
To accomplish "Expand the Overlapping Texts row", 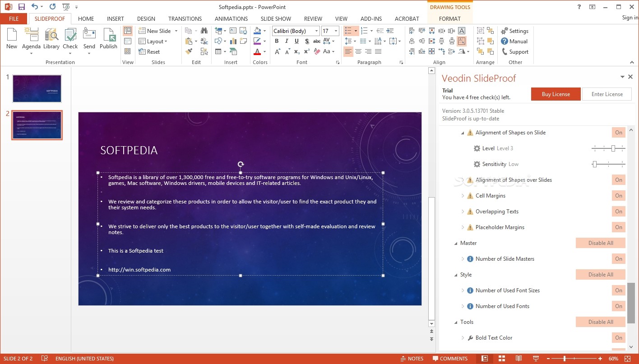I will pyautogui.click(x=463, y=212).
